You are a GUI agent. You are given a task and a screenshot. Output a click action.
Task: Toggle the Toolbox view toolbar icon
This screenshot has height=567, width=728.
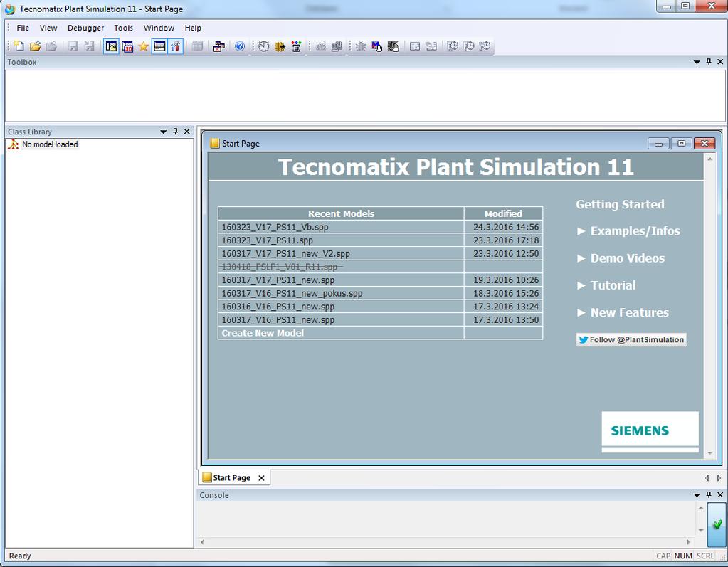(176, 46)
